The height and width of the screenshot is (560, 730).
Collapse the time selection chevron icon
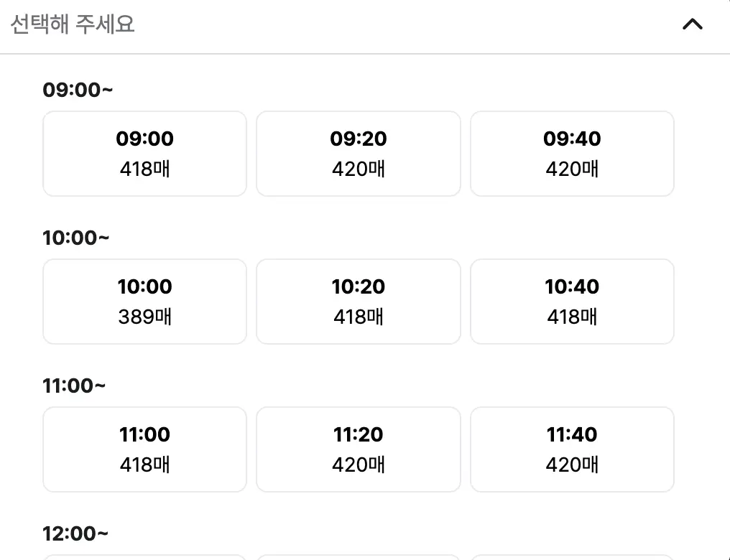click(x=693, y=24)
